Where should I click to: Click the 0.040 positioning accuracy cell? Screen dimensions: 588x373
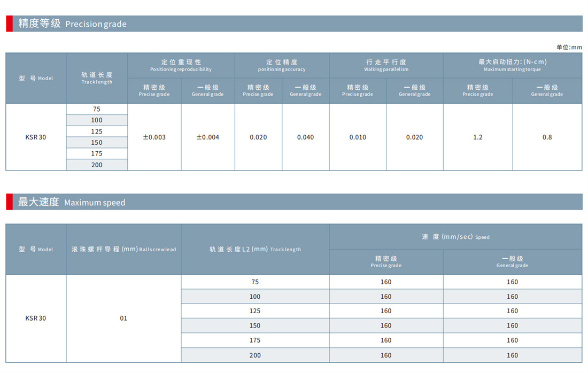(306, 137)
